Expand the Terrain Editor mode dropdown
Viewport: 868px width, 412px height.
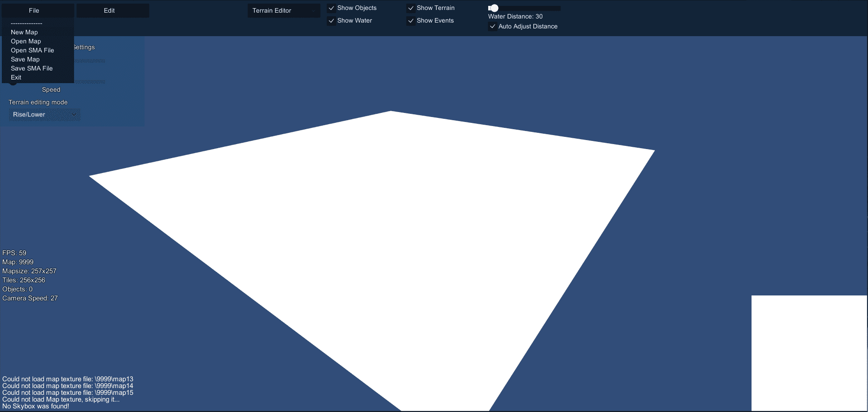point(284,10)
